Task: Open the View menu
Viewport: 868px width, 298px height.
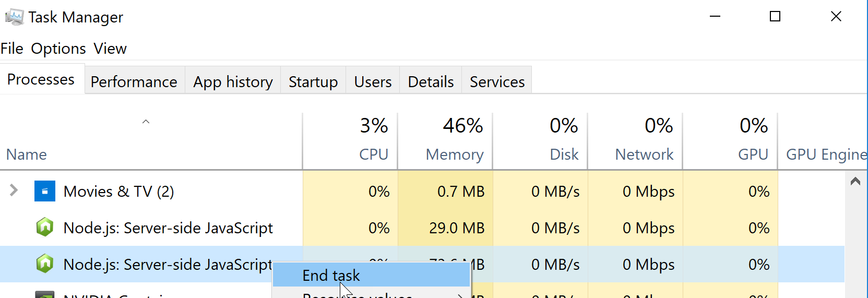Action: tap(110, 49)
